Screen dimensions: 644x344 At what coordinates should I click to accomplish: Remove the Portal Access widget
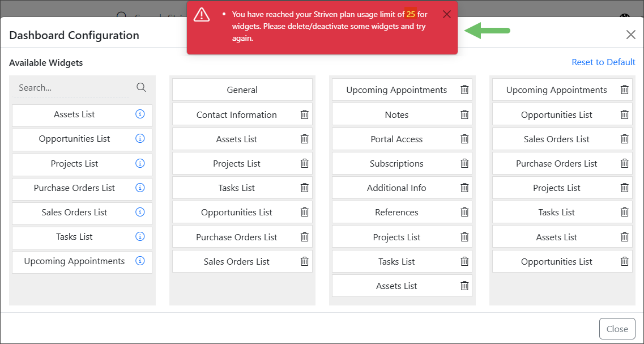[x=464, y=139]
